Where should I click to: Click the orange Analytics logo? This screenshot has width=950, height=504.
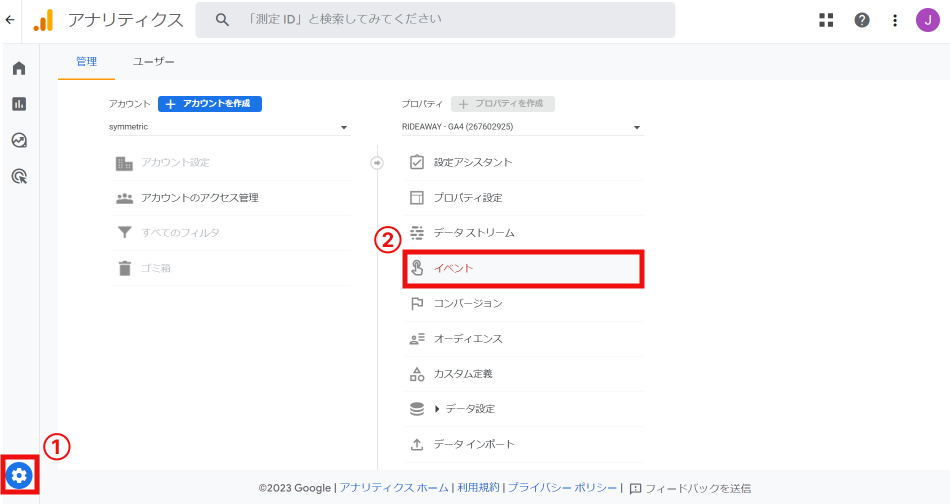pos(44,21)
